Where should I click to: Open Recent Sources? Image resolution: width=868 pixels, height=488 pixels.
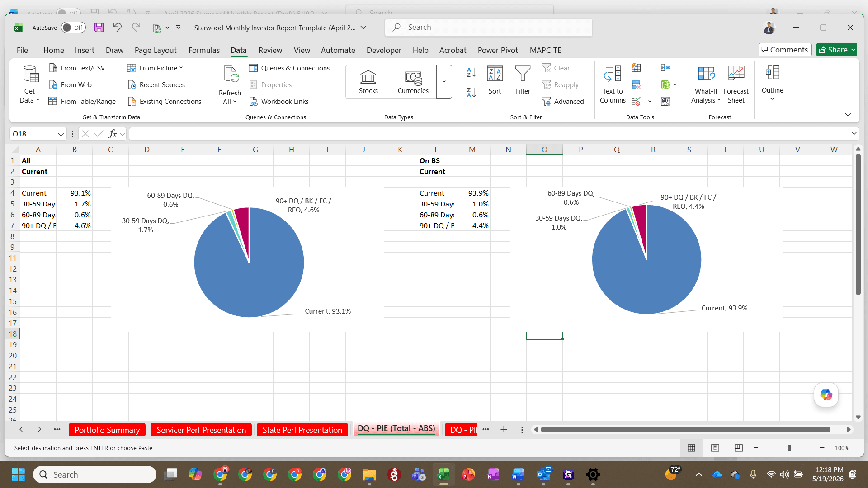[156, 85]
